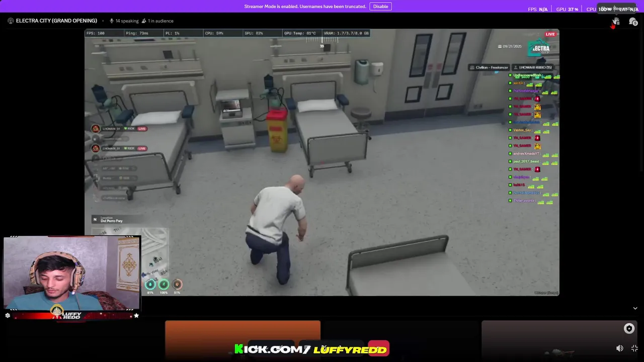This screenshot has width=644, height=362.
Task: Click the red LIVE badge on stream
Action: 550,34
